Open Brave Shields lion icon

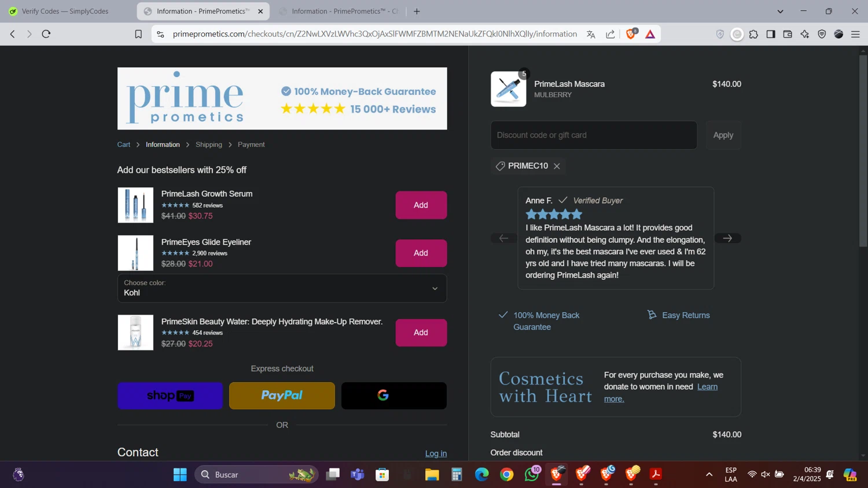(631, 34)
